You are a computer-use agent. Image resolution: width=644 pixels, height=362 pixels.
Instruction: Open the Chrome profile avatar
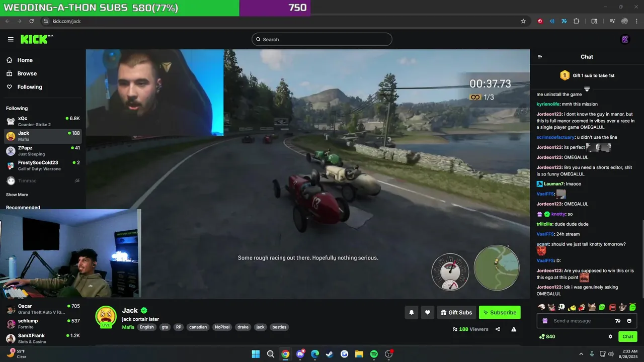tap(624, 21)
